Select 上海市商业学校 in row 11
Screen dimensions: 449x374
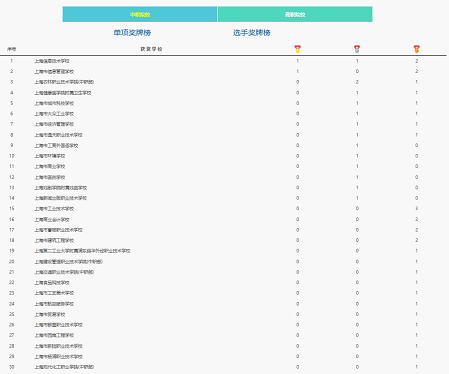(x=50, y=166)
